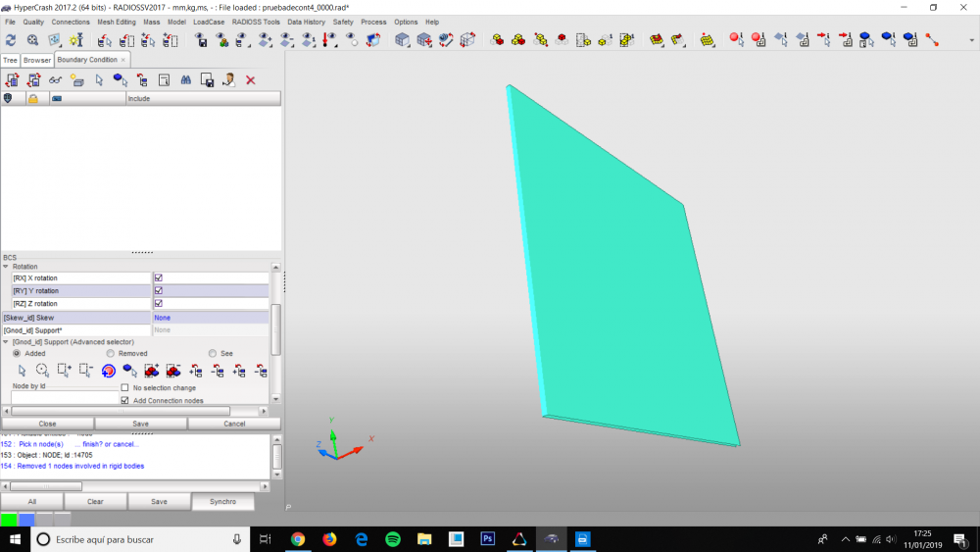The height and width of the screenshot is (552, 980).
Task: Click the Close button in BCS panel
Action: point(47,424)
